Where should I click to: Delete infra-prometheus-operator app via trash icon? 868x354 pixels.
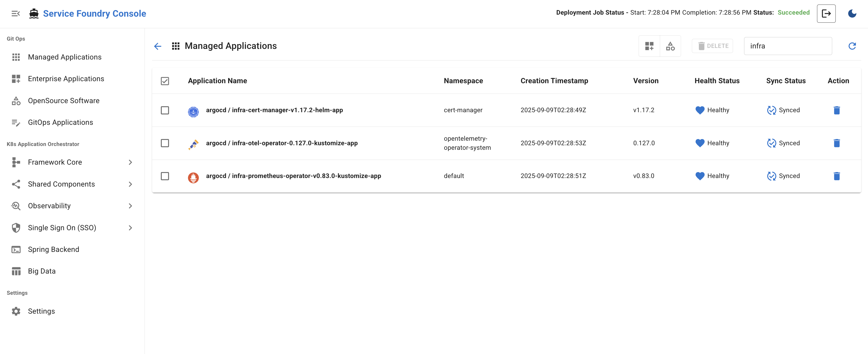click(x=836, y=176)
